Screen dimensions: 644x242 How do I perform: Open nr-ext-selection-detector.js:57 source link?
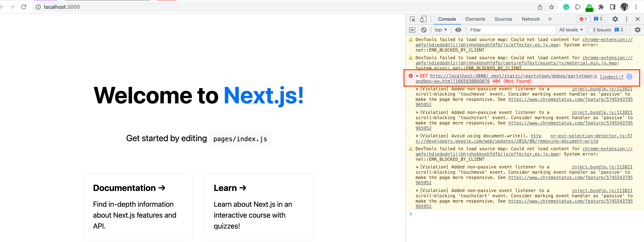[591, 136]
